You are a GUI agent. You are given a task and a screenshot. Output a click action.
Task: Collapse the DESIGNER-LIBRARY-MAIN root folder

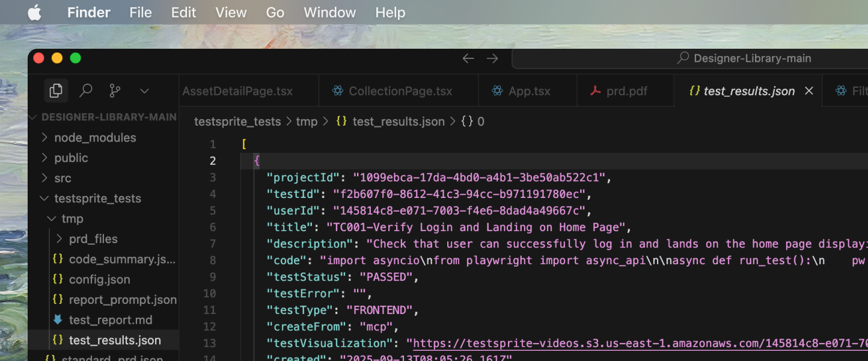pos(103,117)
